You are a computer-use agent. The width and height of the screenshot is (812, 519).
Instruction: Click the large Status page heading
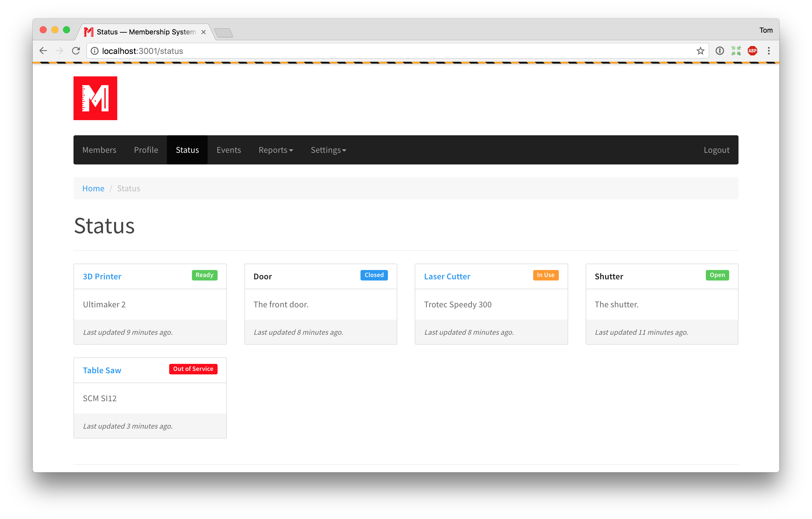pyautogui.click(x=104, y=226)
